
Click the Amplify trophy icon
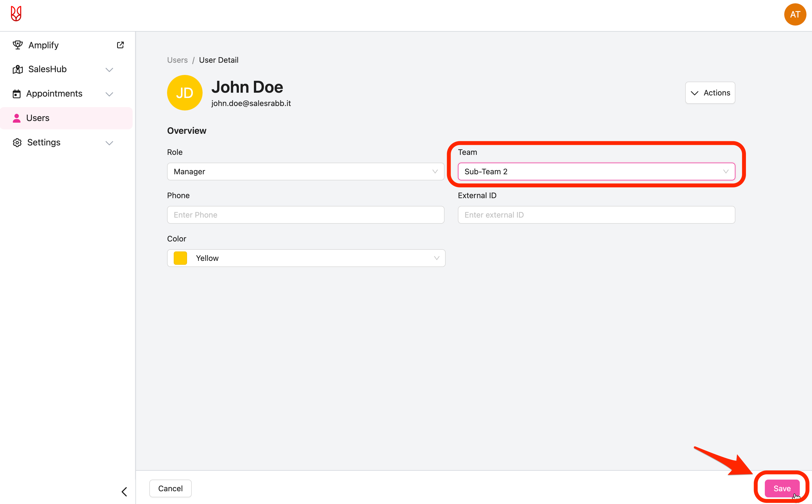[x=17, y=45]
